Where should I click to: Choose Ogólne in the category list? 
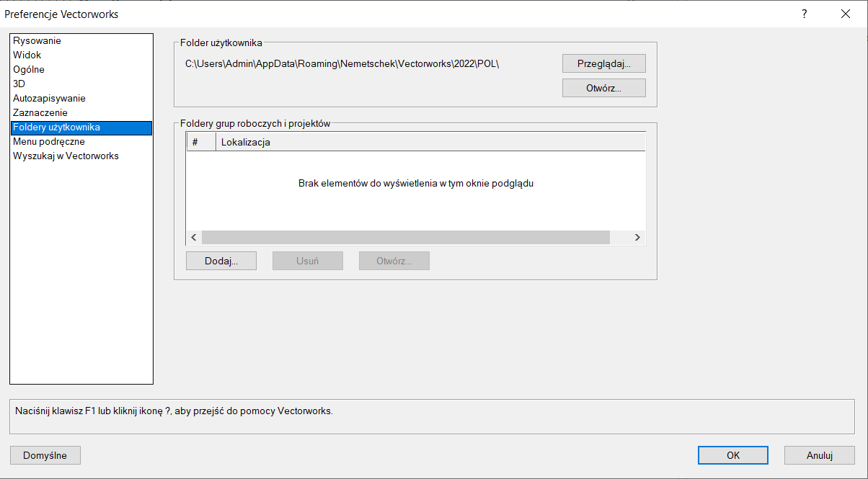coord(81,70)
